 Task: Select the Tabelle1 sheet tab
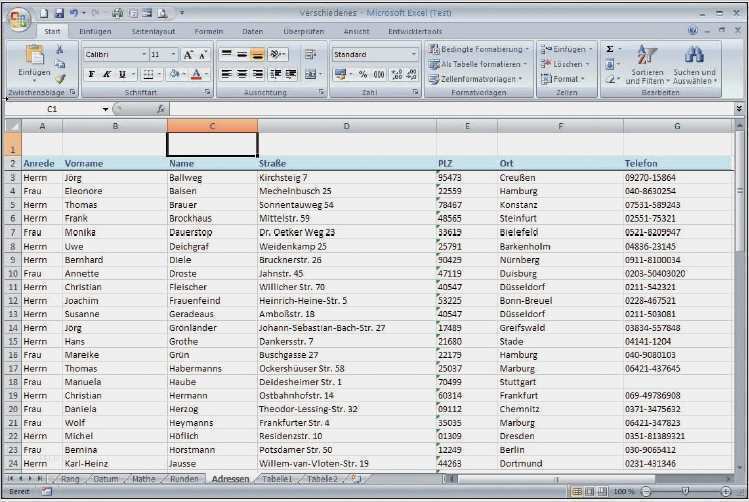click(277, 479)
